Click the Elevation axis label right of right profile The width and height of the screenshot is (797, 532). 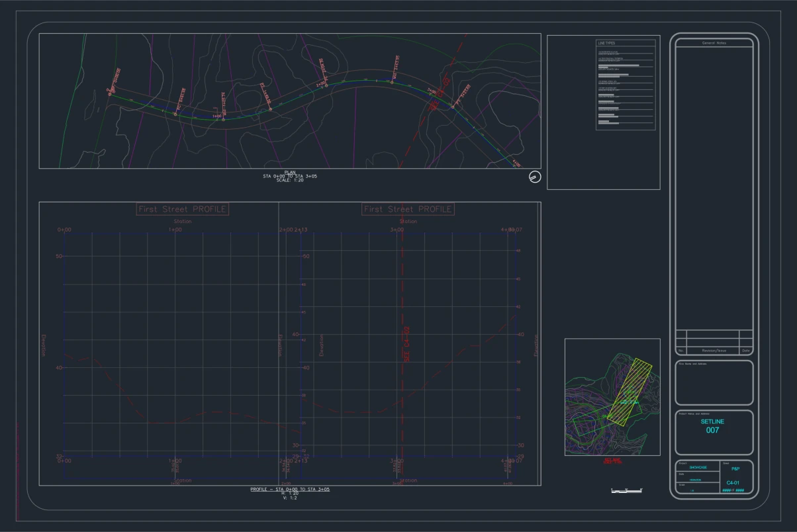click(536, 345)
